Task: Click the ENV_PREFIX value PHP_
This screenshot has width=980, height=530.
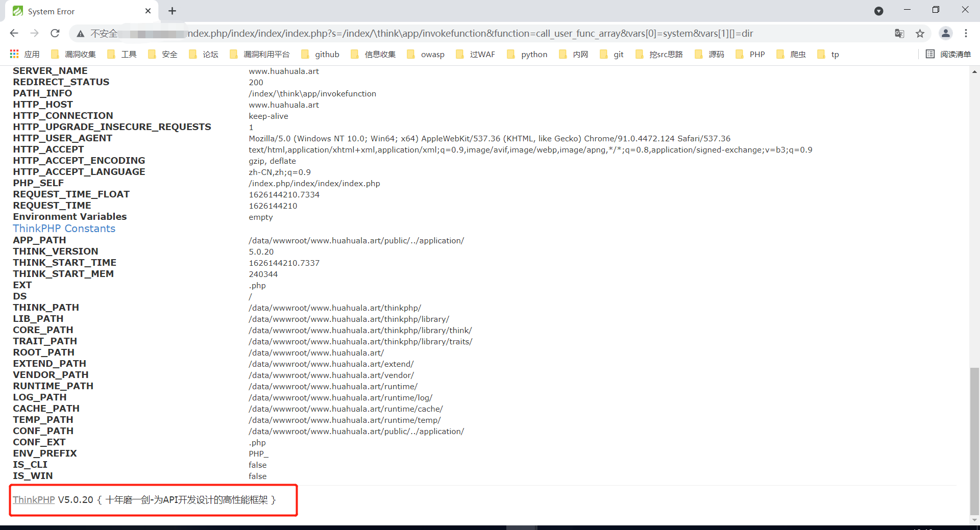Action: (x=259, y=454)
